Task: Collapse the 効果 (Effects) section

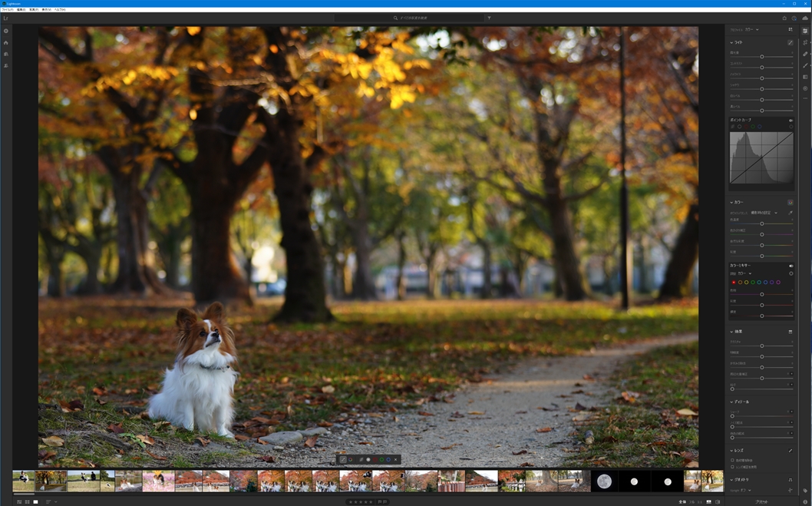Action: coord(731,332)
